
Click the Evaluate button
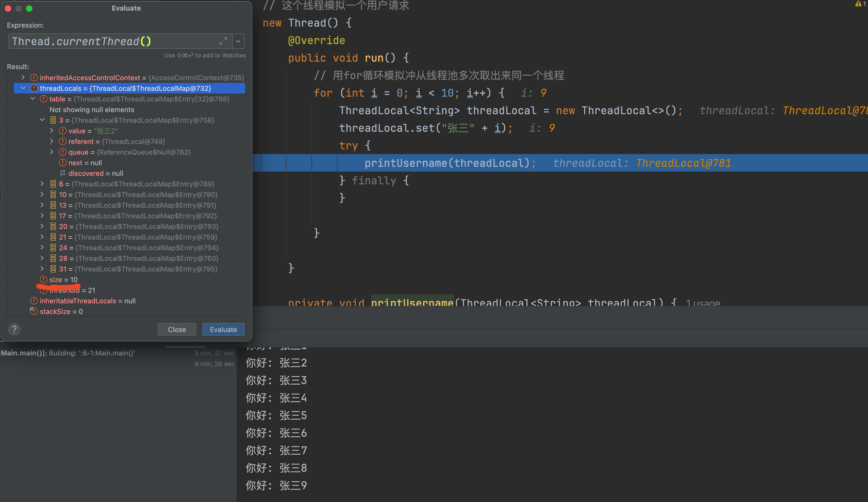tap(223, 330)
